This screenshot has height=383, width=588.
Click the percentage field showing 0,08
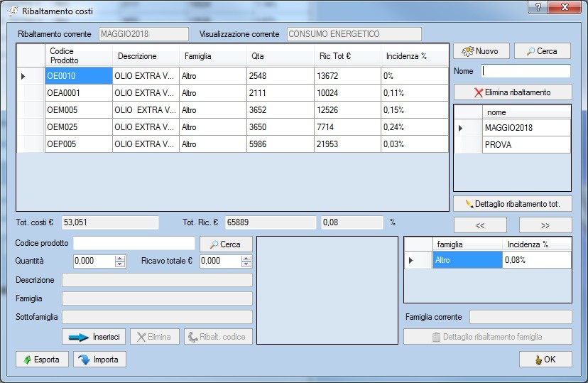coord(352,222)
